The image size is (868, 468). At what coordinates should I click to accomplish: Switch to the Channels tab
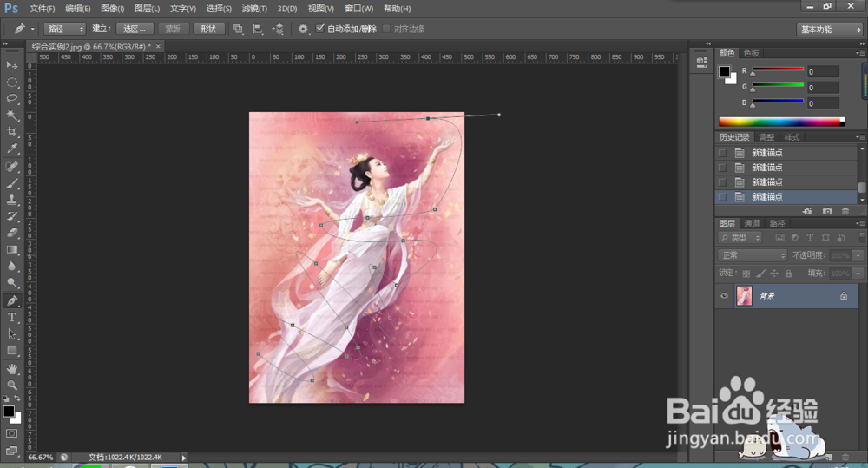pos(752,223)
